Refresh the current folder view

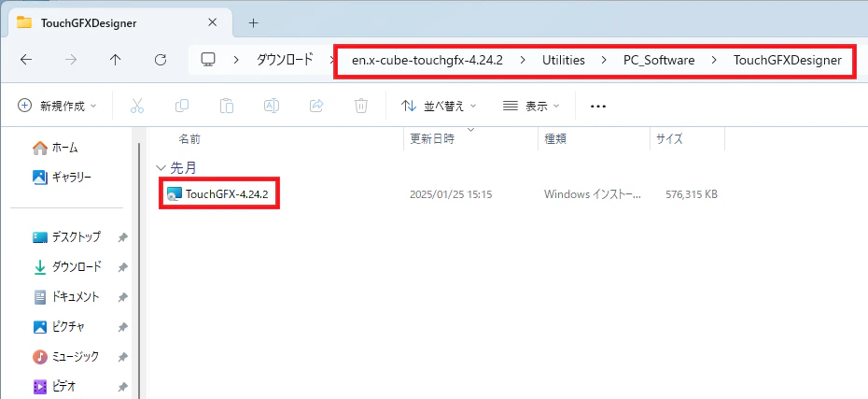[161, 60]
